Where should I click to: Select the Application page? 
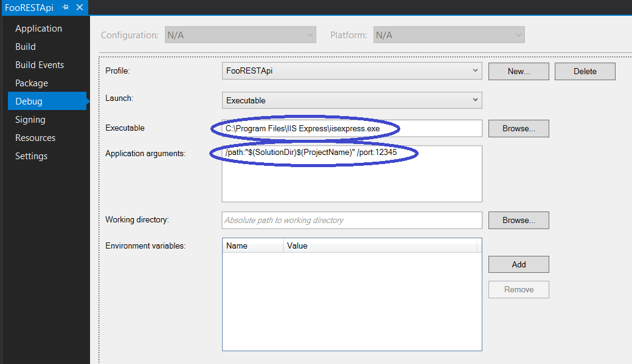38,28
